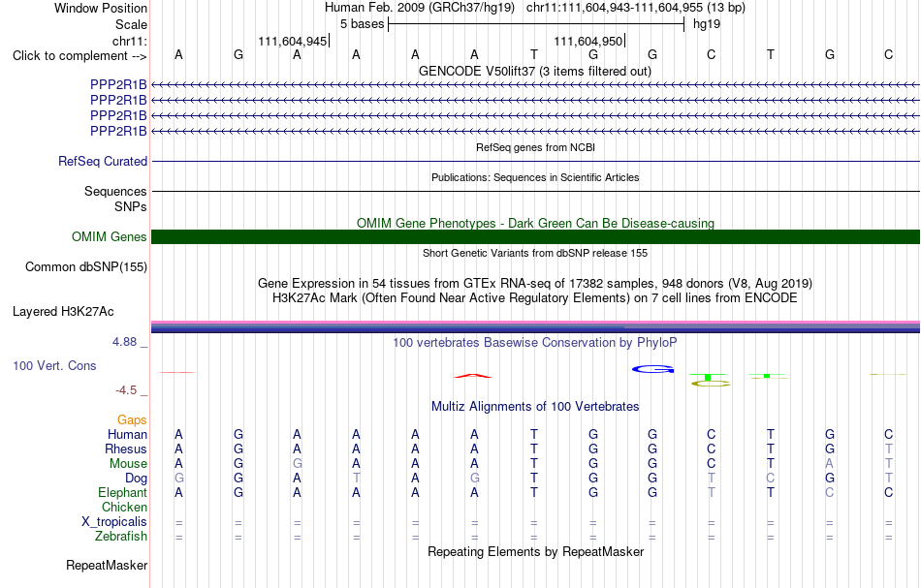
Task: Open the RefSeq Curated track label
Action: point(103,161)
